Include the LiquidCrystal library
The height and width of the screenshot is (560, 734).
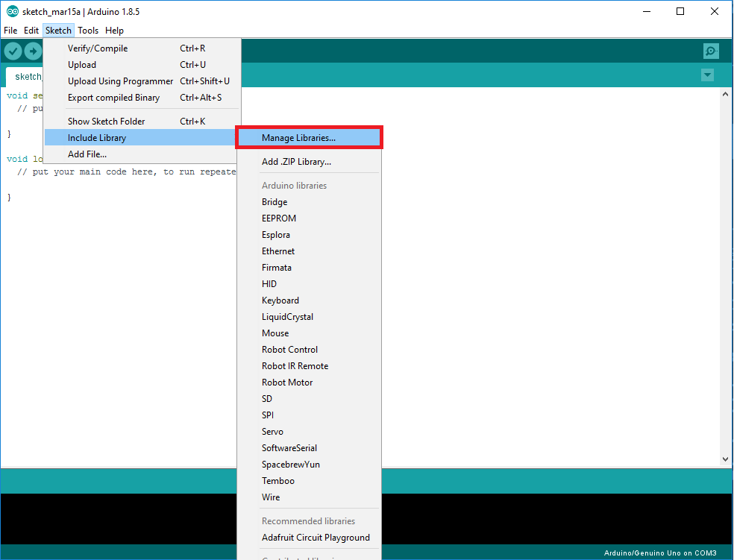point(287,316)
